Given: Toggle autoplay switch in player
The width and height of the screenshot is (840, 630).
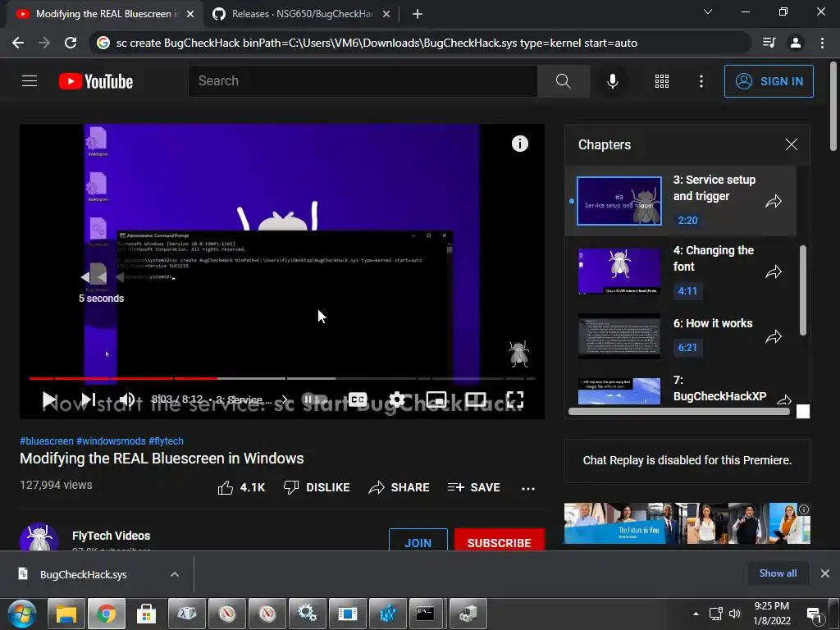Looking at the screenshot, I should [314, 399].
